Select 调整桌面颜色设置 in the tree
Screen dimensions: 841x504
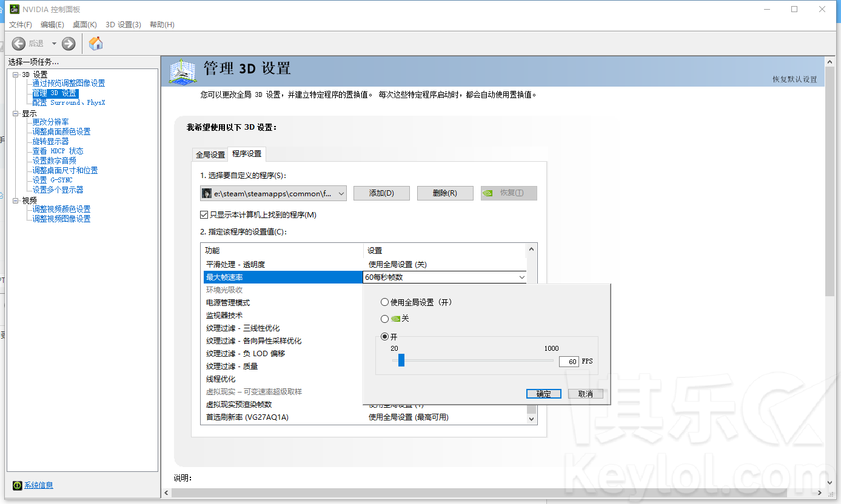point(61,131)
